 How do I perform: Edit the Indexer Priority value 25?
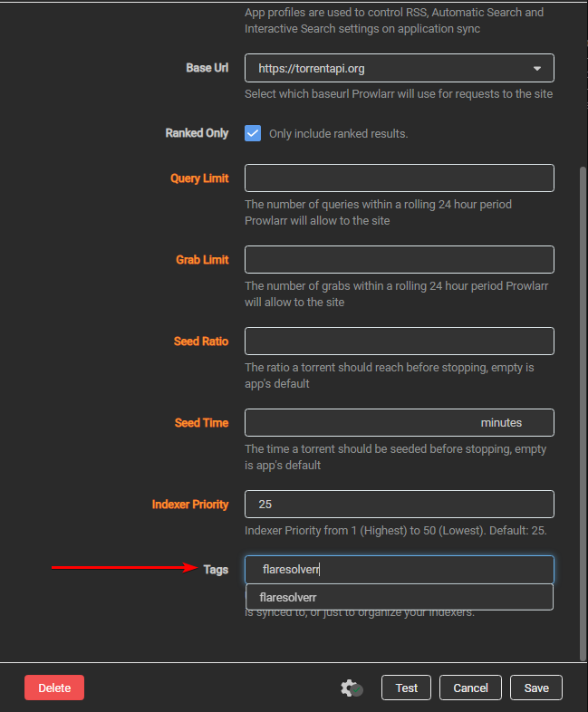point(399,504)
